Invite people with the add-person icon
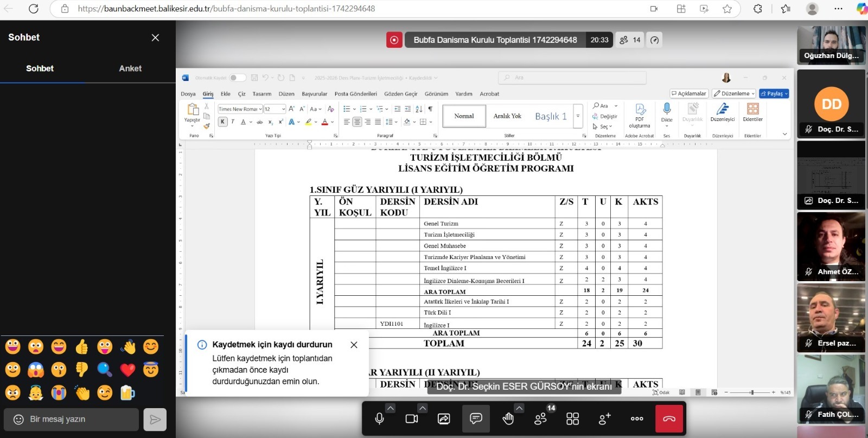 604,418
